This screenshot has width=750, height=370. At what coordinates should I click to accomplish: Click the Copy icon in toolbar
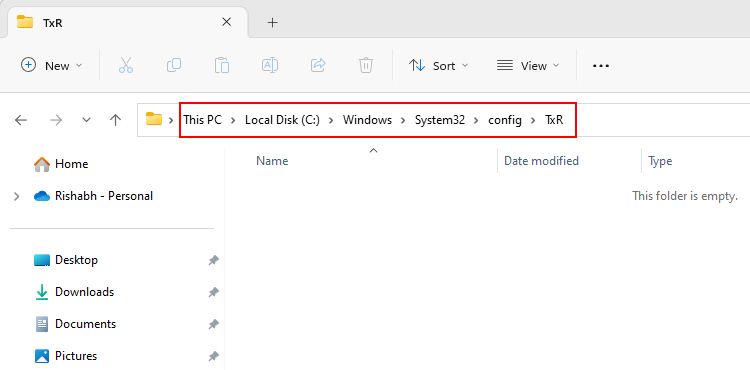point(174,65)
